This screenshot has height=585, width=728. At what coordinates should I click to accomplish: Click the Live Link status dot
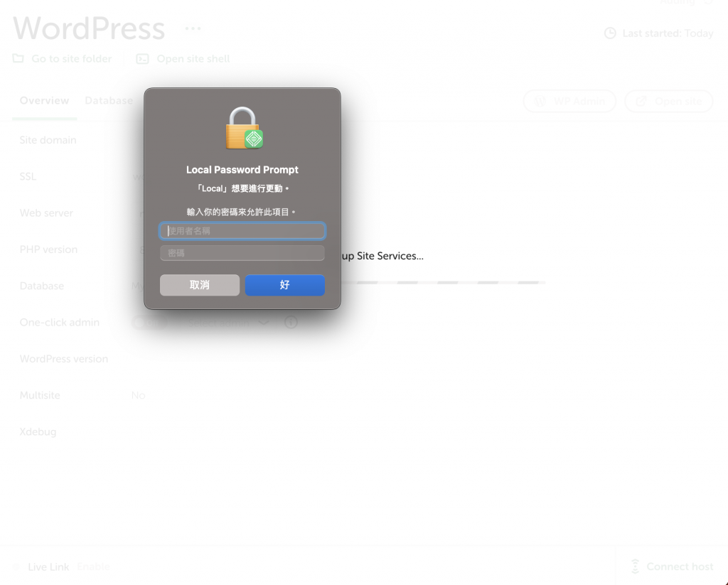point(16,567)
